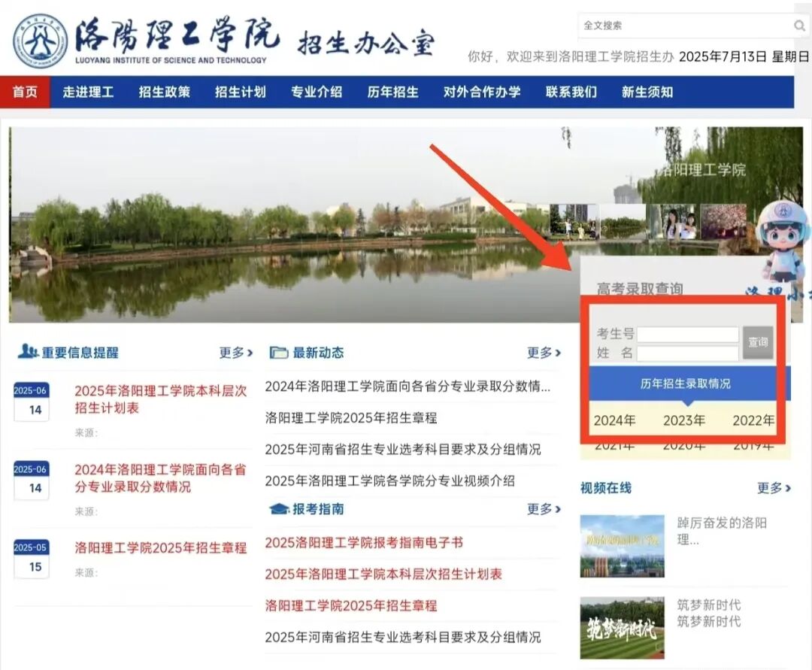Expand 更多 next to 重要信息提醒

pyautogui.click(x=232, y=352)
